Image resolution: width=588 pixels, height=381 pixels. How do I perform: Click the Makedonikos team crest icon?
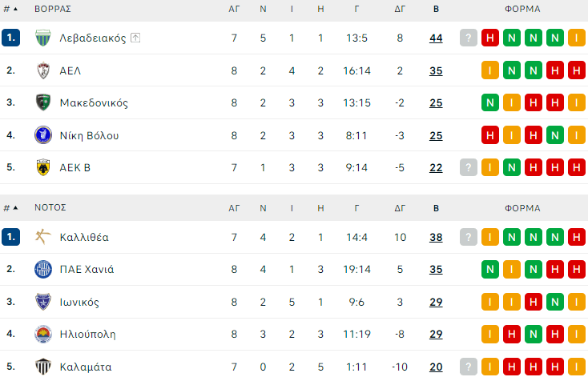click(43, 102)
